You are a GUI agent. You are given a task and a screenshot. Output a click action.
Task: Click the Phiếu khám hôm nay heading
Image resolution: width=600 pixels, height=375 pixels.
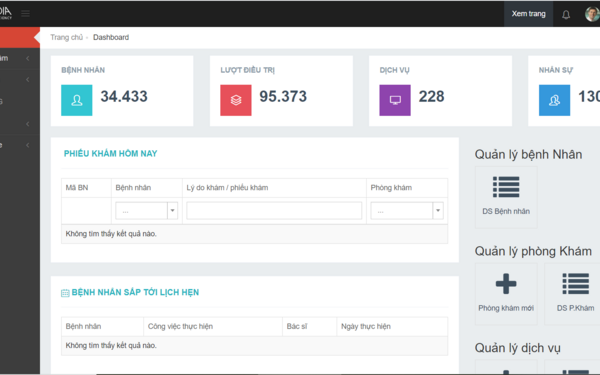click(111, 153)
